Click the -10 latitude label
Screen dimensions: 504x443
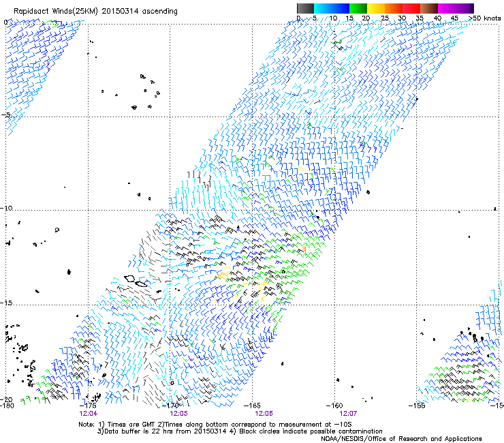point(6,208)
